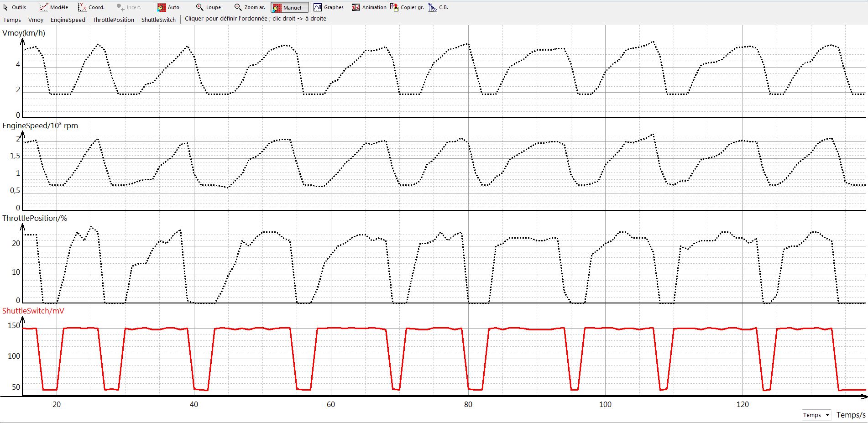
Task: Click the Vmoy(km/h) axis title
Action: point(24,33)
